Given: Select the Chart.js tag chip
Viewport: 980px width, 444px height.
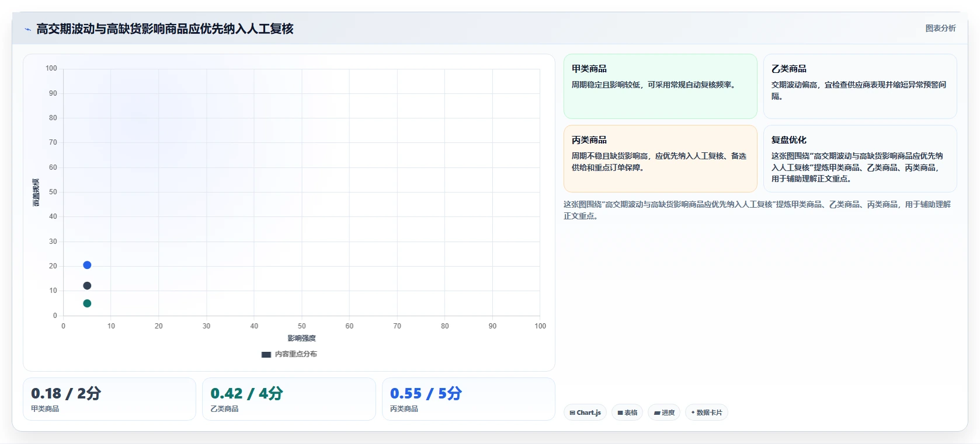Looking at the screenshot, I should pyautogui.click(x=585, y=412).
